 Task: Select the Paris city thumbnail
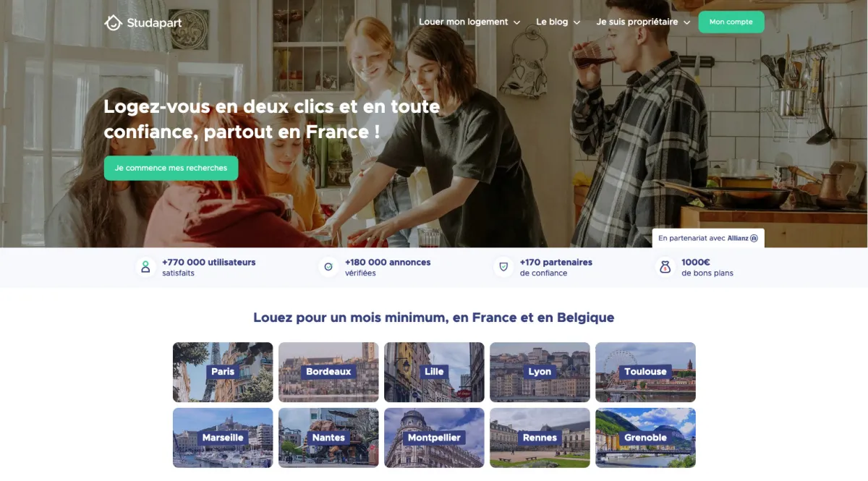pos(223,372)
